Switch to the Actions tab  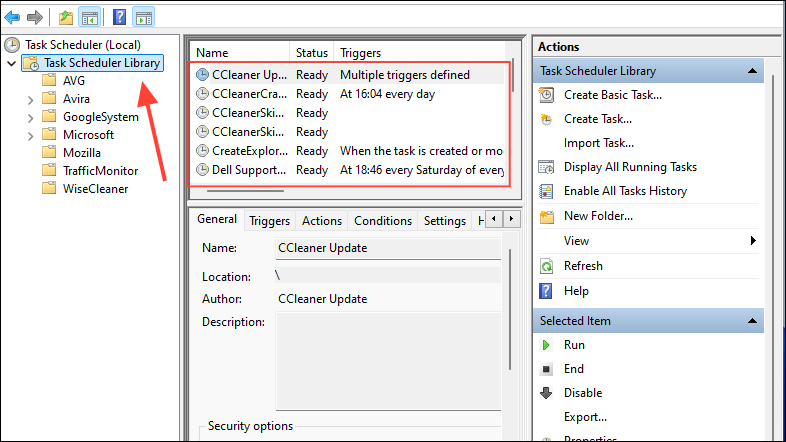pyautogui.click(x=322, y=221)
